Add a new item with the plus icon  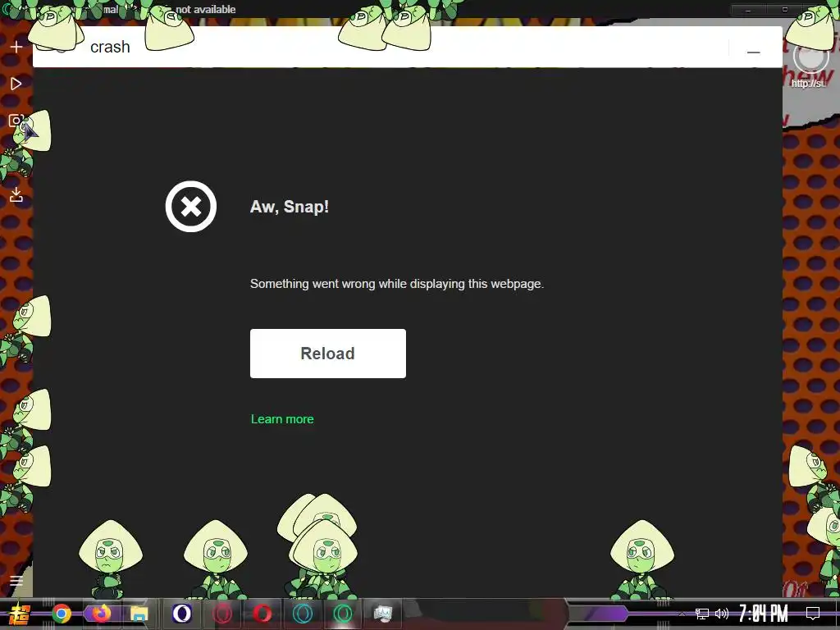[16, 47]
